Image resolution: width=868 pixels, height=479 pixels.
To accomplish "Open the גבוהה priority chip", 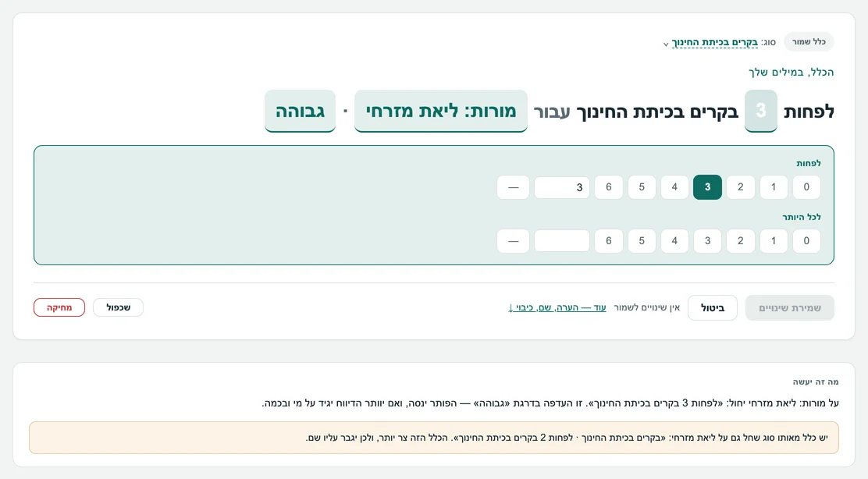I will pyautogui.click(x=300, y=112).
